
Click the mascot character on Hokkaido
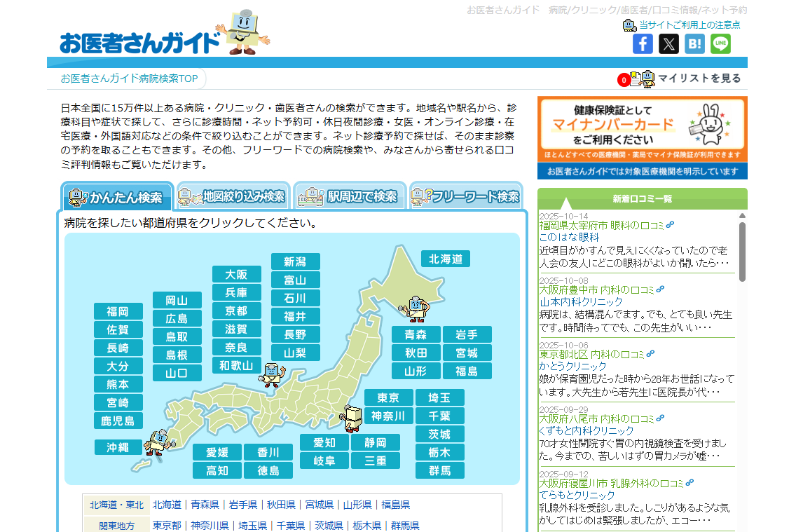coord(416,308)
